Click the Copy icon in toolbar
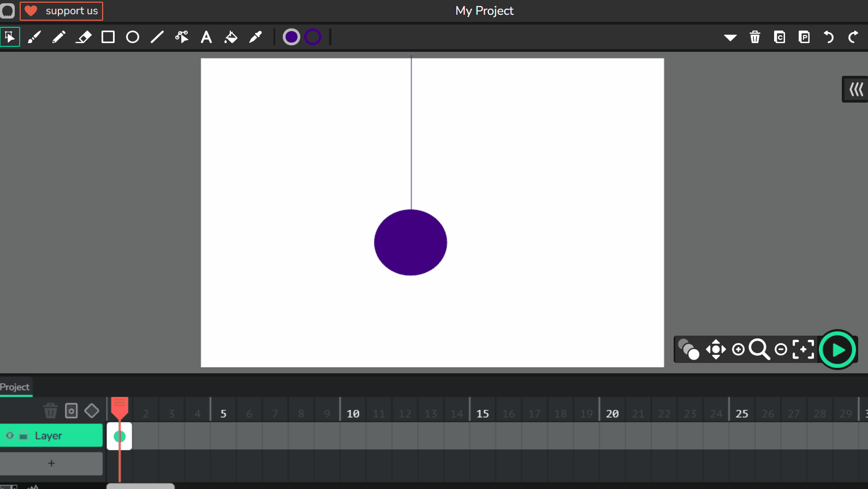The height and width of the screenshot is (489, 868). pos(780,37)
